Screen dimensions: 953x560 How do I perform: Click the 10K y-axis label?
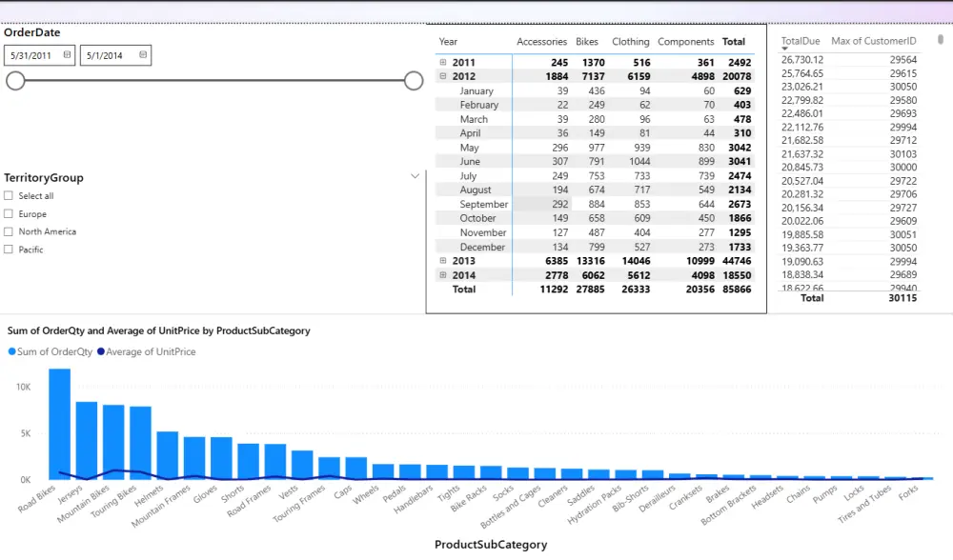pos(23,387)
